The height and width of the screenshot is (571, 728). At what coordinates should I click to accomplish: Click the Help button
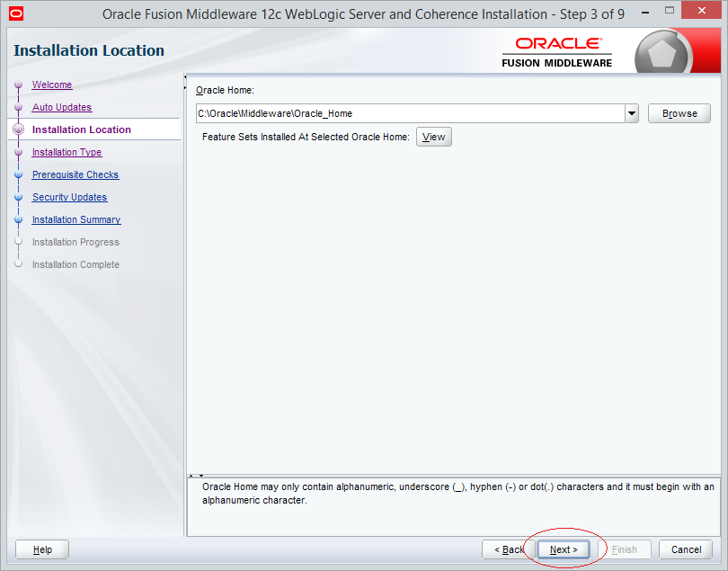coord(42,549)
